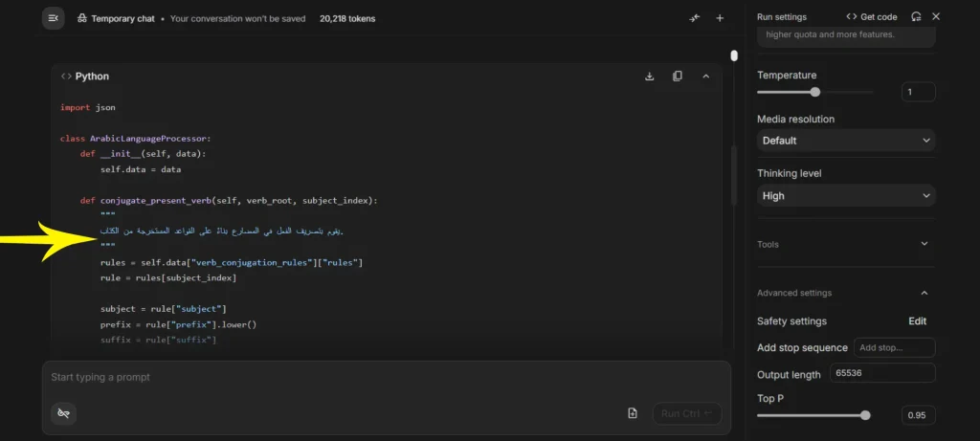
Task: Click the 'import json' code line
Action: (x=87, y=107)
